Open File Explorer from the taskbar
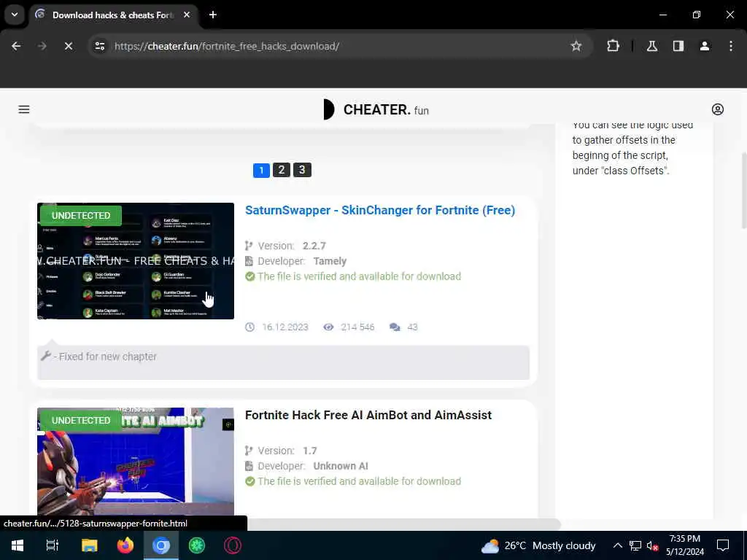 [x=89, y=545]
